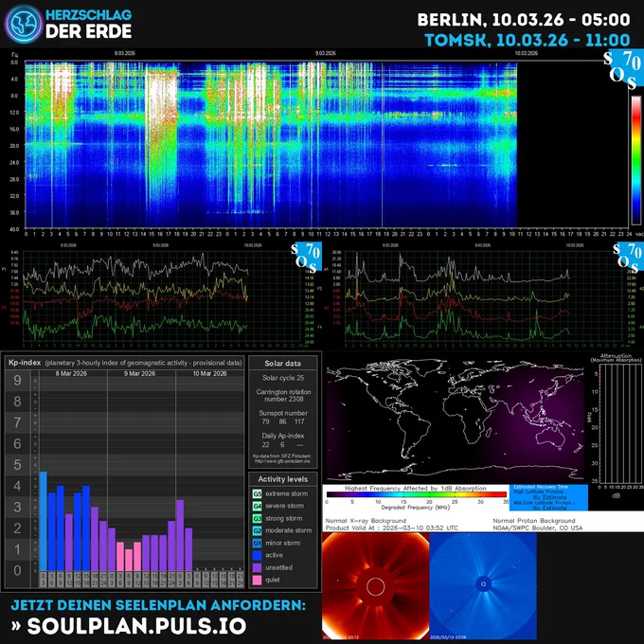
Task: Select the G4 severe storm icon
Action: point(257,506)
